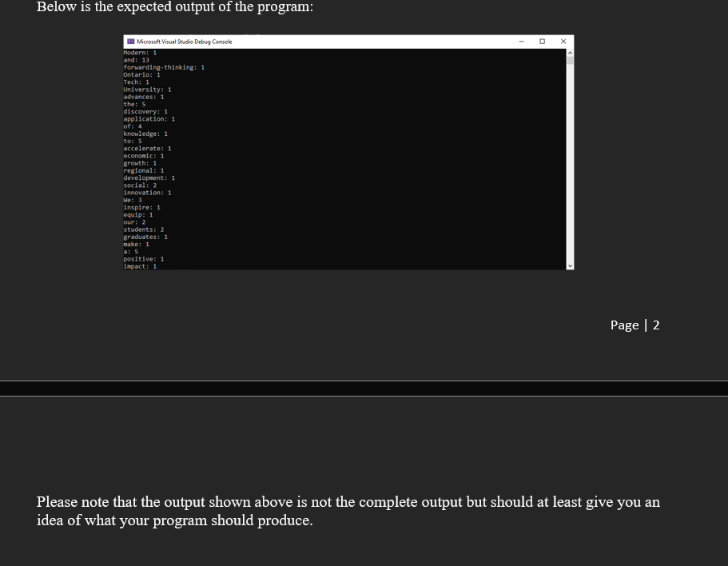Click the note paragraph at page bottom
Viewport: 728px width, 566px height.
pos(348,511)
